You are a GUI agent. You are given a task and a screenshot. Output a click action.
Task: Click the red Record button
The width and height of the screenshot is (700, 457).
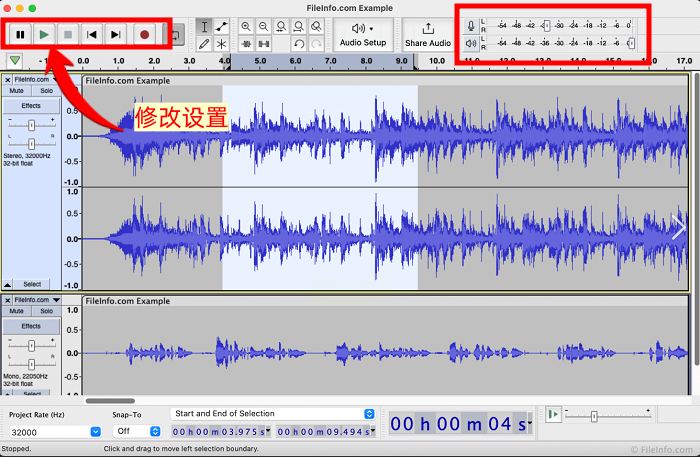tap(144, 35)
